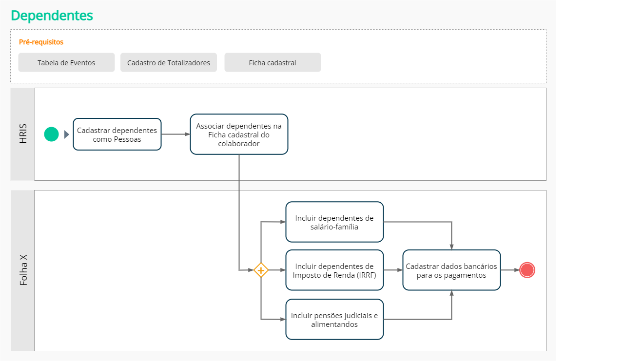
Task: Open the Tabela de Eventos prerequisite
Action: point(66,62)
